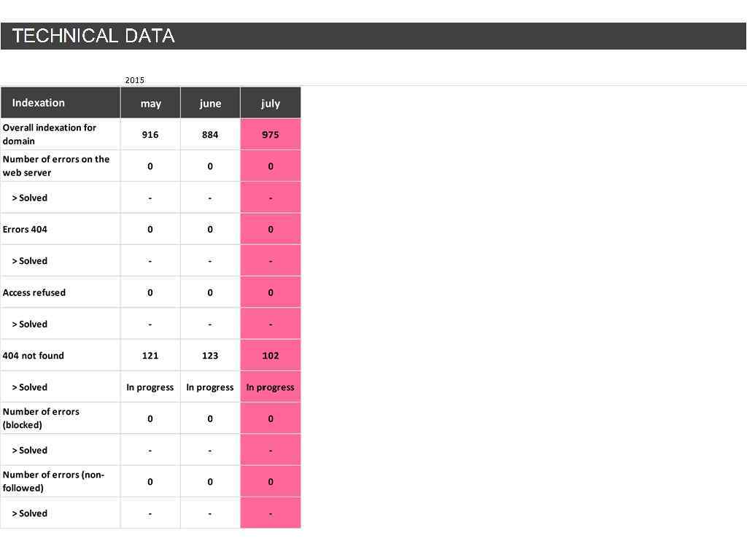Click the Overall indexation for domain row label

click(x=50, y=134)
